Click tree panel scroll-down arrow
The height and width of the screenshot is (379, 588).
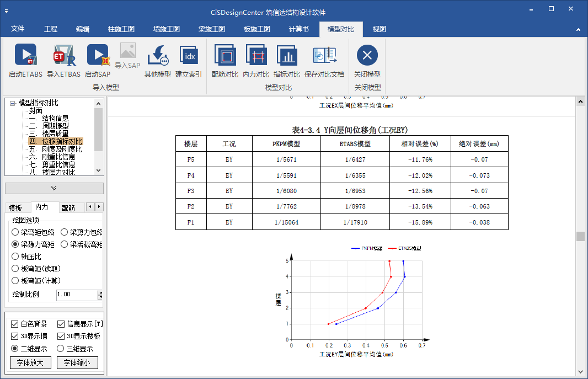[99, 170]
